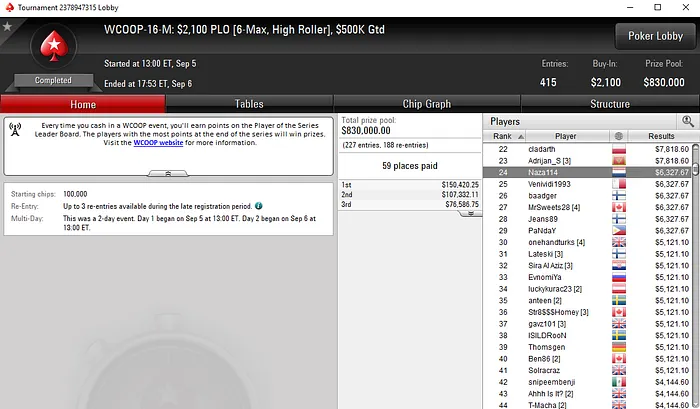Click the favorite star icon in corner

(7, 27)
